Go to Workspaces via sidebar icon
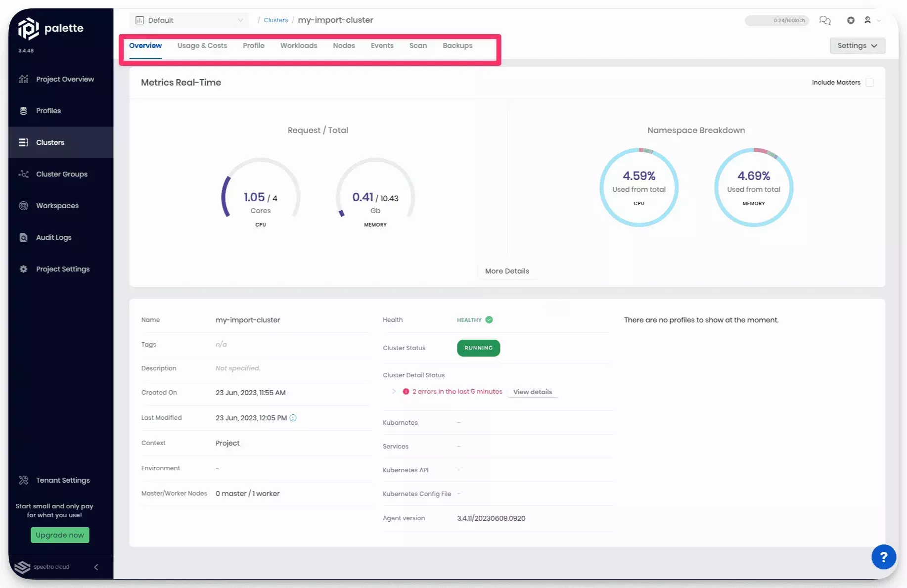 point(23,205)
